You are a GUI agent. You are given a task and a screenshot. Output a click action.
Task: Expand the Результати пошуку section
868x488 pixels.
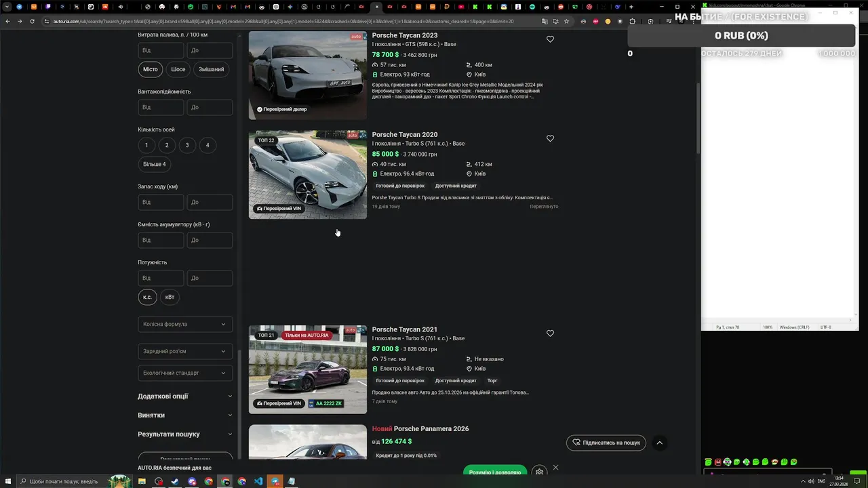(x=185, y=434)
